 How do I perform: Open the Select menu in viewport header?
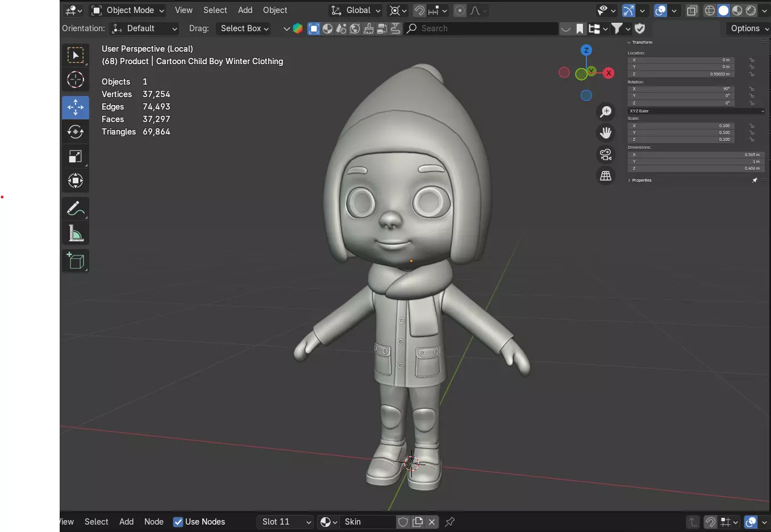tap(215, 10)
